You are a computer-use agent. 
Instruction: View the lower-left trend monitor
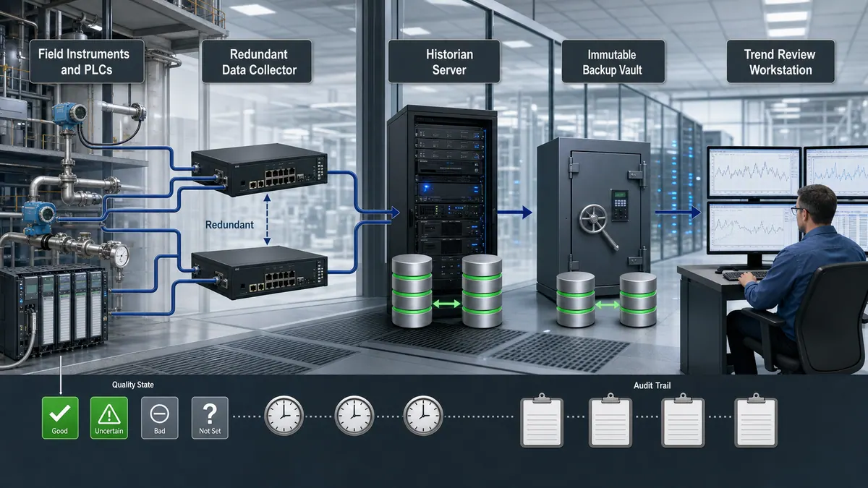(754, 228)
